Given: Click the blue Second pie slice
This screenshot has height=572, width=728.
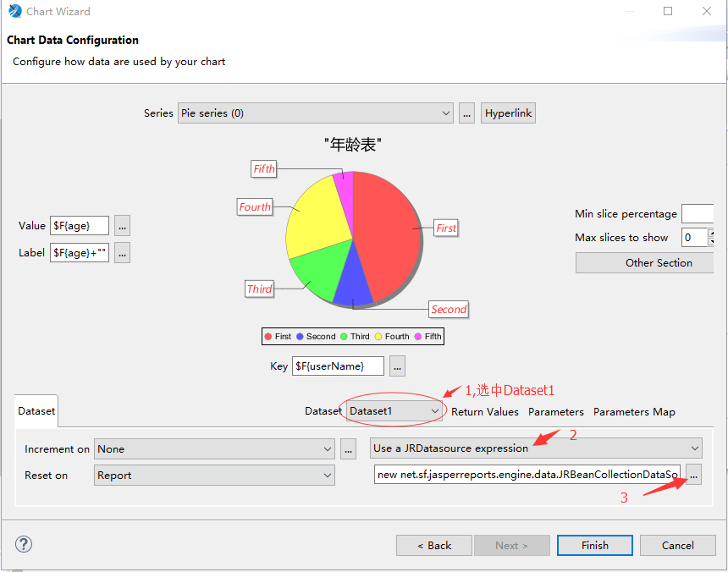Looking at the screenshot, I should [353, 283].
